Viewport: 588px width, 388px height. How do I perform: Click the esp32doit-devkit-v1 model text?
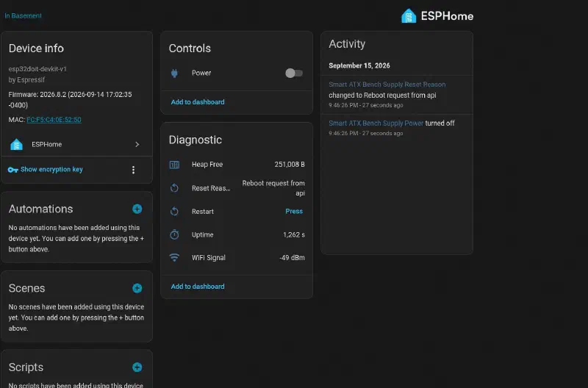pyautogui.click(x=37, y=69)
